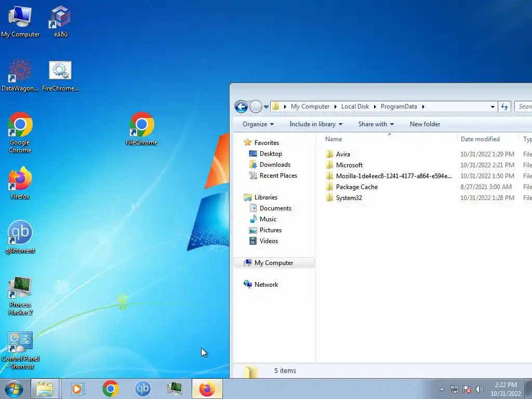
Task: Select the èäõü desktop shortcut
Action: (60, 22)
